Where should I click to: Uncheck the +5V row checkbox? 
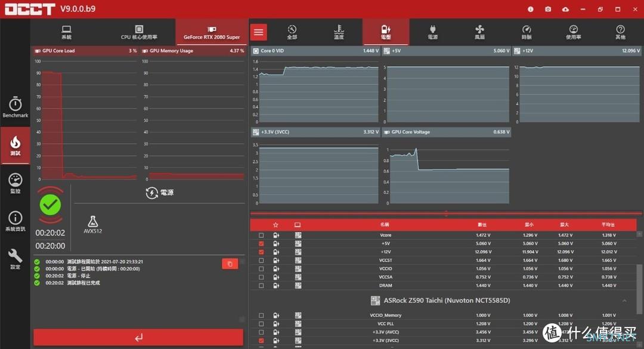point(261,243)
